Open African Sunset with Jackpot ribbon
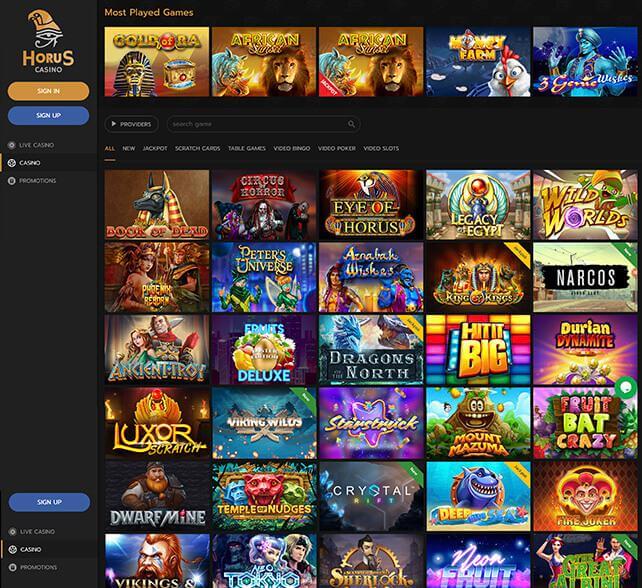The height and width of the screenshot is (588, 642). click(x=371, y=62)
